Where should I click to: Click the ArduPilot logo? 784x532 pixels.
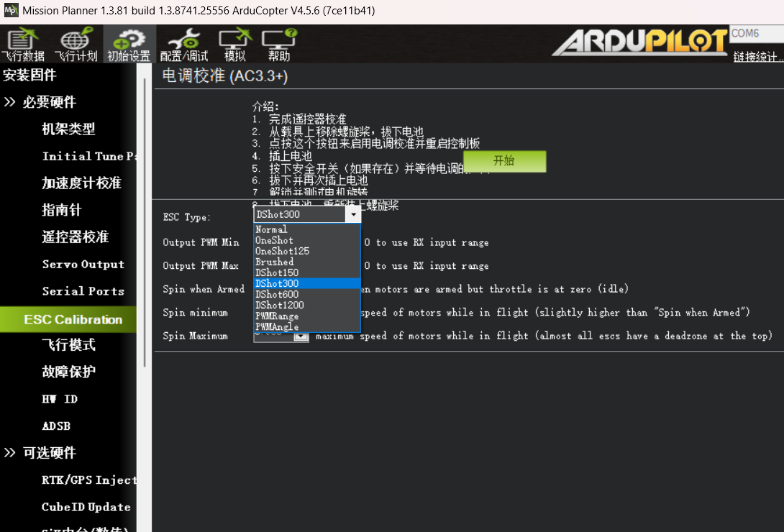pos(639,43)
